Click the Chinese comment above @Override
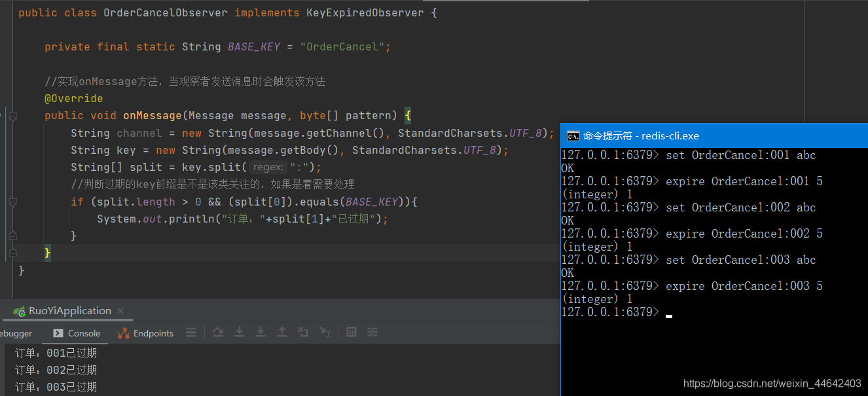This screenshot has width=868, height=396. [185, 82]
